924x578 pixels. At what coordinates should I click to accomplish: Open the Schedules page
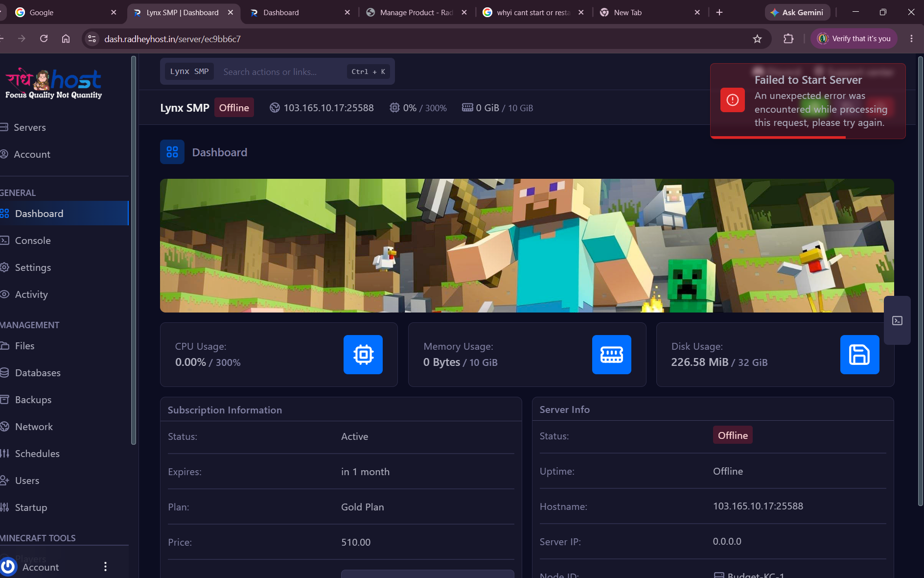37,454
